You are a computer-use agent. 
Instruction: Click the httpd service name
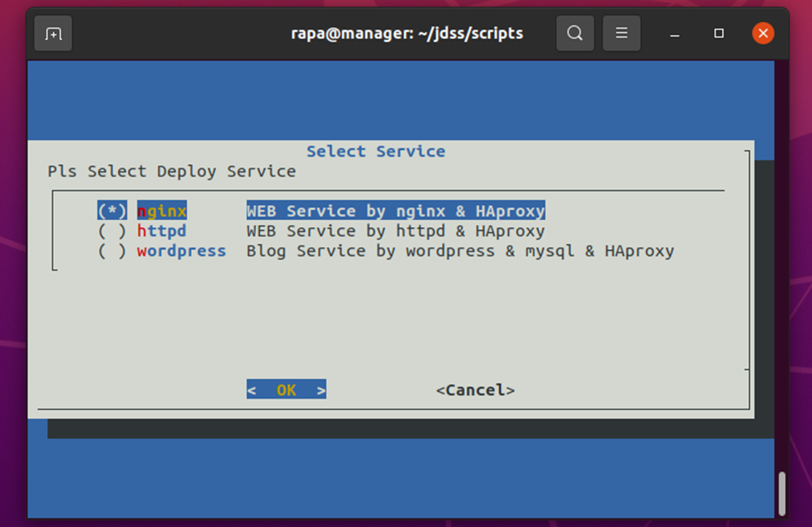click(162, 231)
